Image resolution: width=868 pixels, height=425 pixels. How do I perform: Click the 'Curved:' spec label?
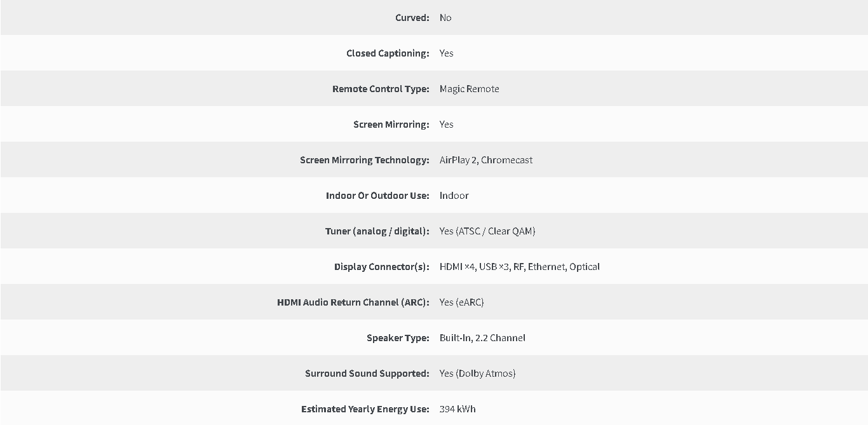(x=412, y=18)
